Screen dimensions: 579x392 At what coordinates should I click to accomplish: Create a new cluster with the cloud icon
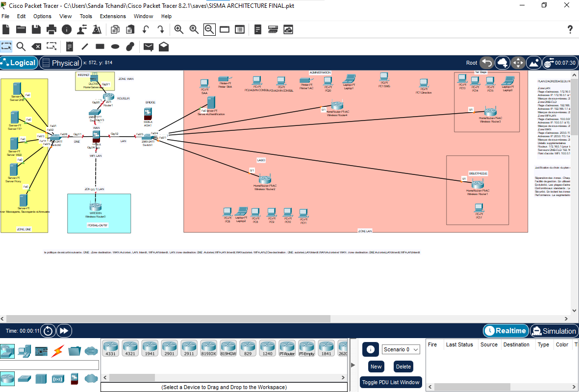503,63
